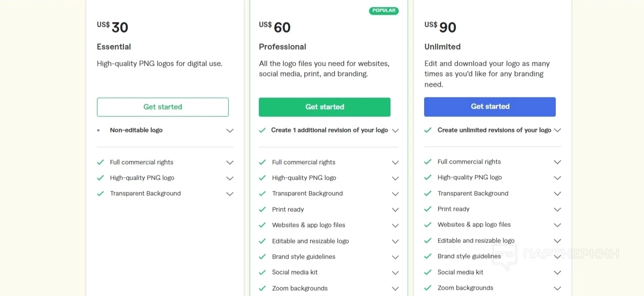The height and width of the screenshot is (296, 644).
Task: Expand Non-editable logo chevron in Essential
Action: [230, 130]
